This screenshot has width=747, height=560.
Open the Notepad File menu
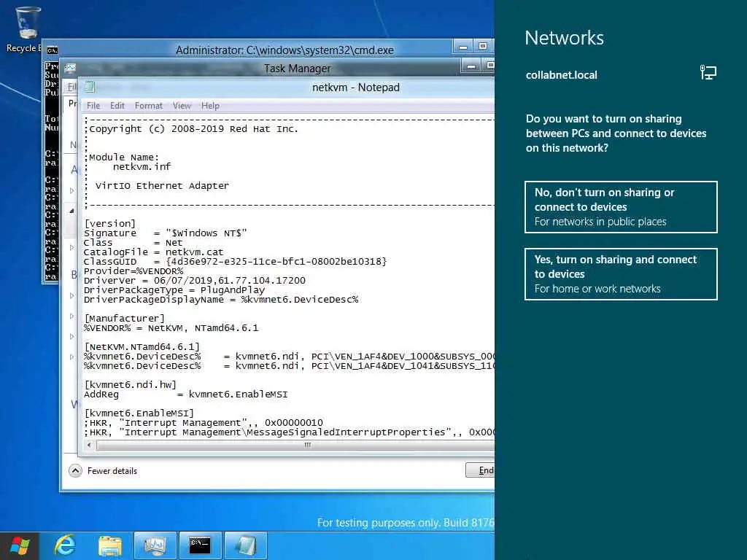tap(93, 106)
